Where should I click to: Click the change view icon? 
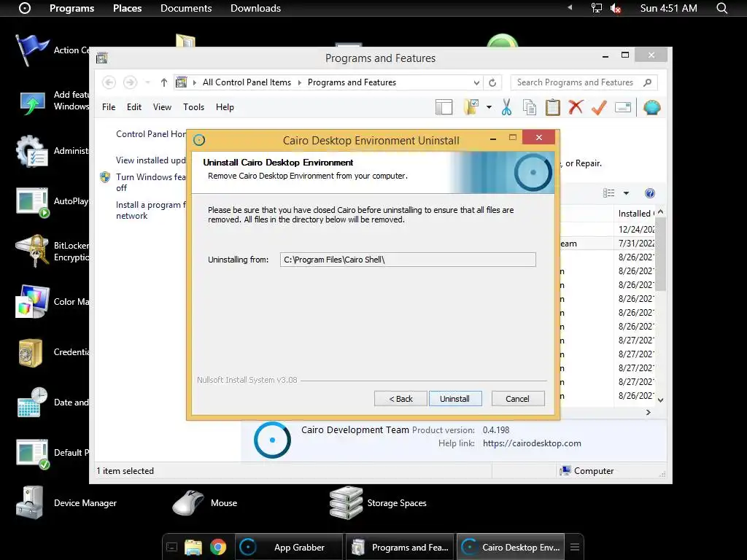click(609, 192)
